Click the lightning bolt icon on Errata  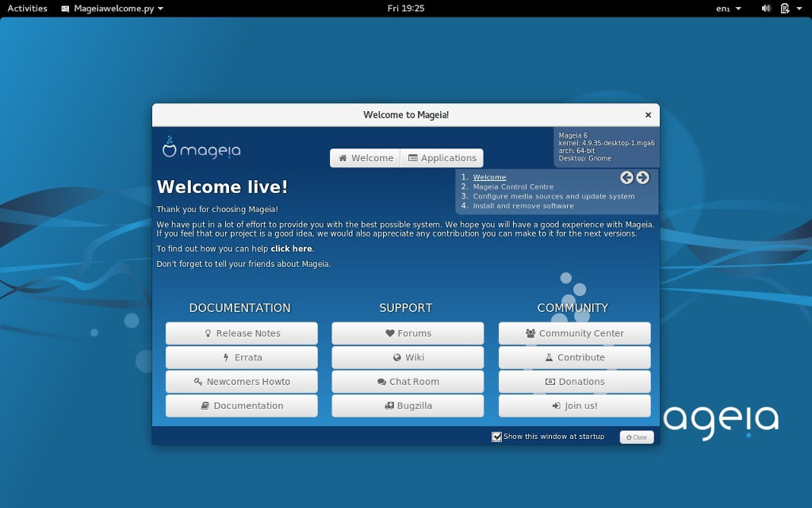226,357
